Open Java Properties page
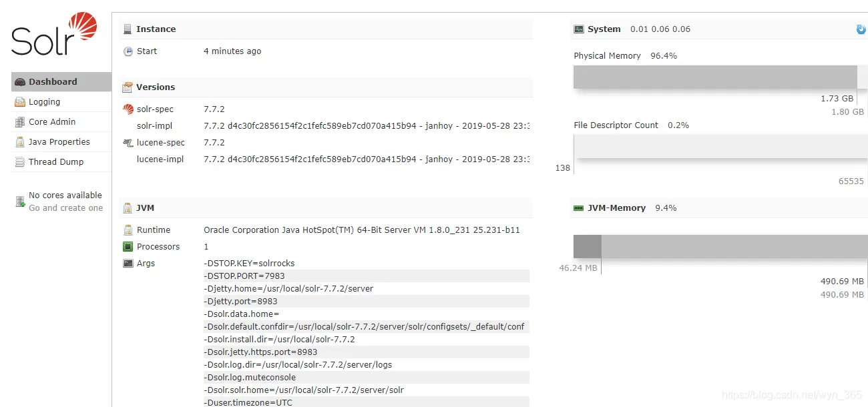This screenshot has width=868, height=407. pos(59,142)
